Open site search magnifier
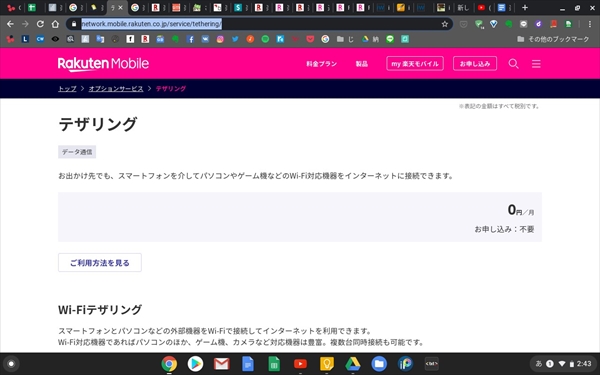Screen dimensions: 600x375 coord(514,64)
